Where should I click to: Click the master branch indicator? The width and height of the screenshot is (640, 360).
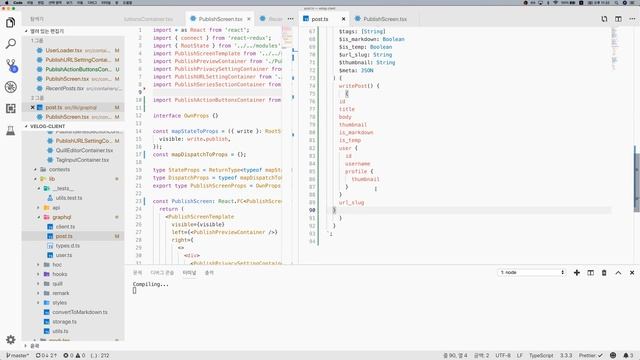tap(18, 356)
